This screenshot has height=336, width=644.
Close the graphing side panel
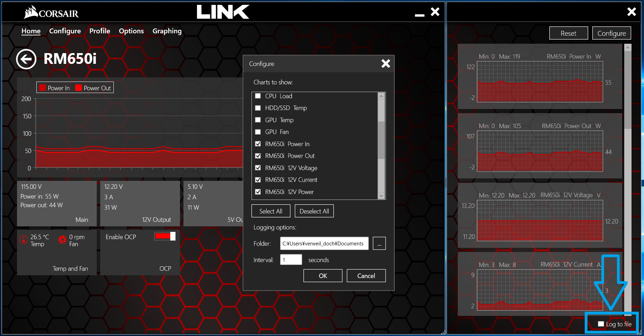[x=632, y=12]
